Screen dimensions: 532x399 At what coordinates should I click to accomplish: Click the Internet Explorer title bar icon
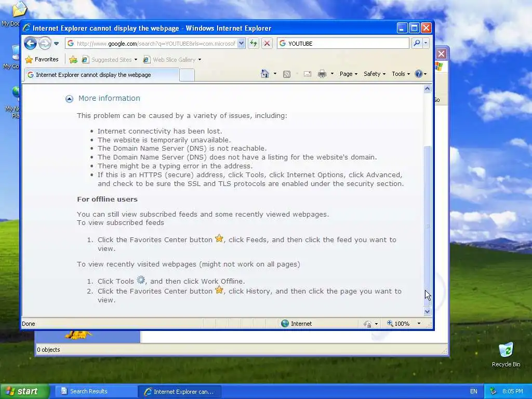click(27, 28)
